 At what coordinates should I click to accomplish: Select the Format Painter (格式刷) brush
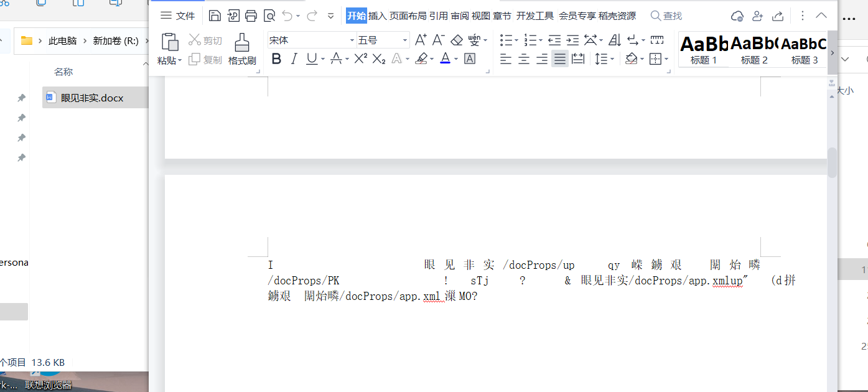click(242, 42)
